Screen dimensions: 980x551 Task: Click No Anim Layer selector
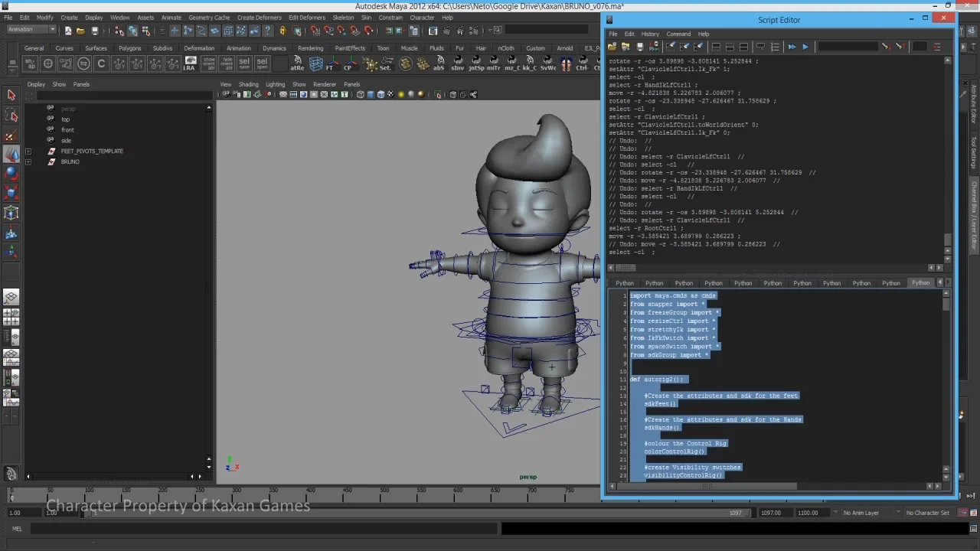861,513
